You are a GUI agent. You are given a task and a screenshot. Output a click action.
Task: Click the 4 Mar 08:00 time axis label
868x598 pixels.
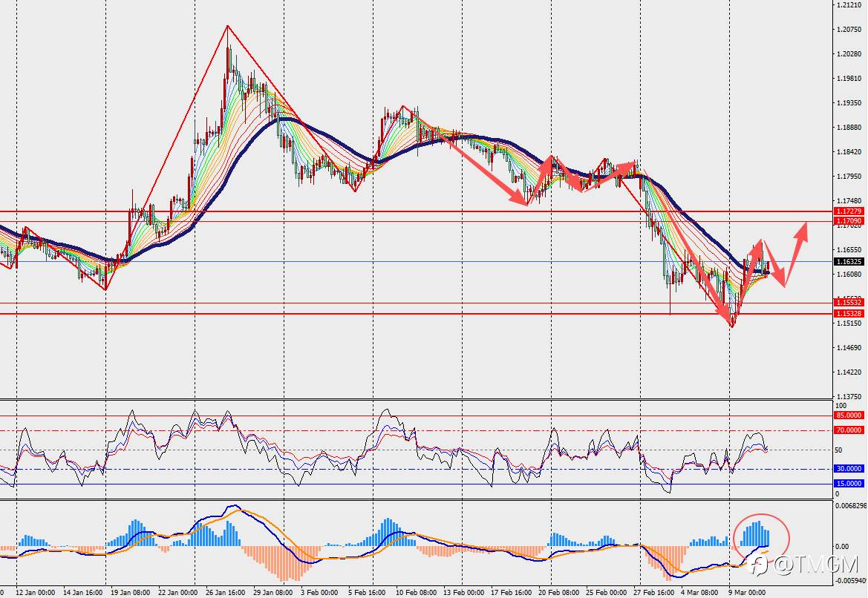[x=699, y=593]
